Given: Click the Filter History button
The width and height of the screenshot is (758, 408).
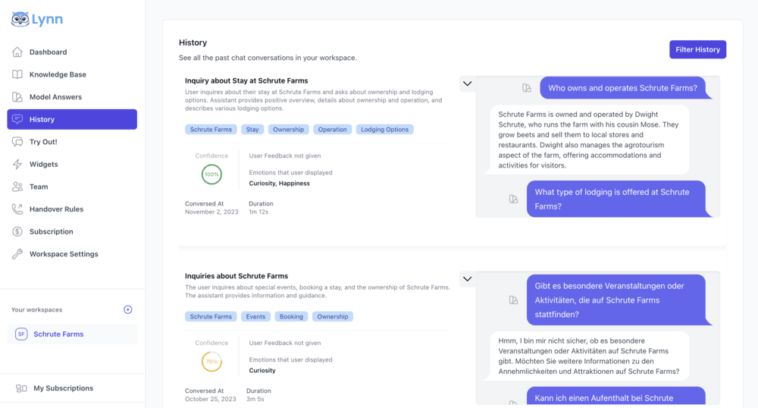Looking at the screenshot, I should pos(697,49).
